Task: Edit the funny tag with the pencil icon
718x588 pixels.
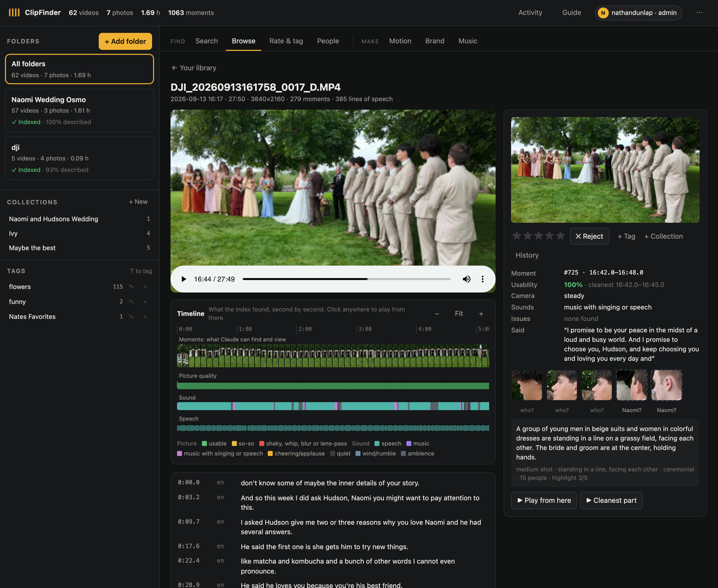Action: point(132,302)
